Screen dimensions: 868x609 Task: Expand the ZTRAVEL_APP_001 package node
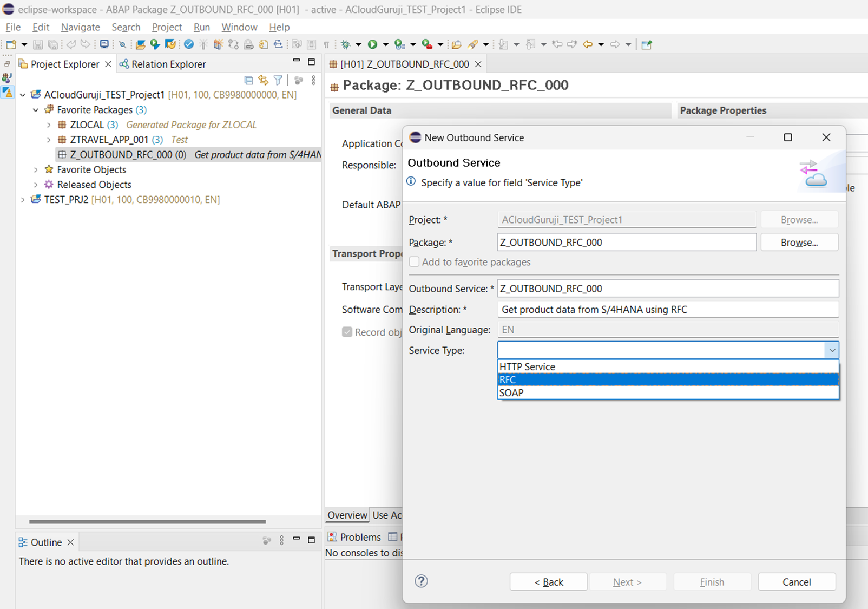click(x=49, y=140)
